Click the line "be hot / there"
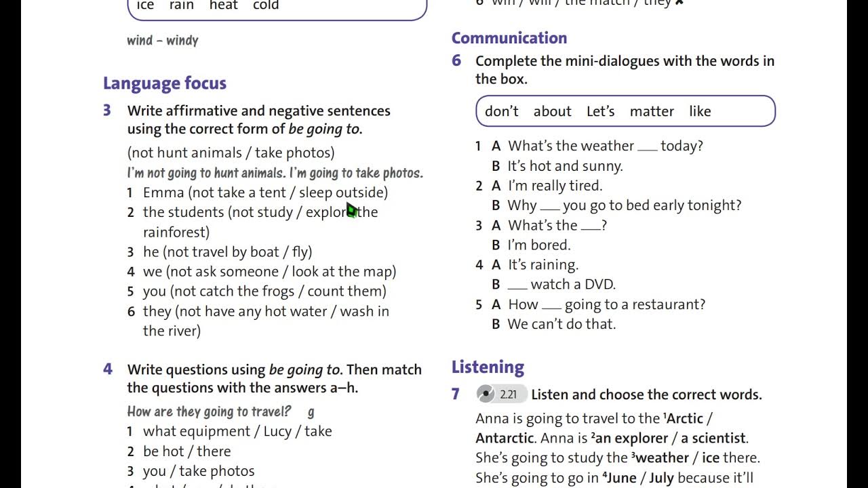Viewport: 868px width, 488px height. point(186,451)
